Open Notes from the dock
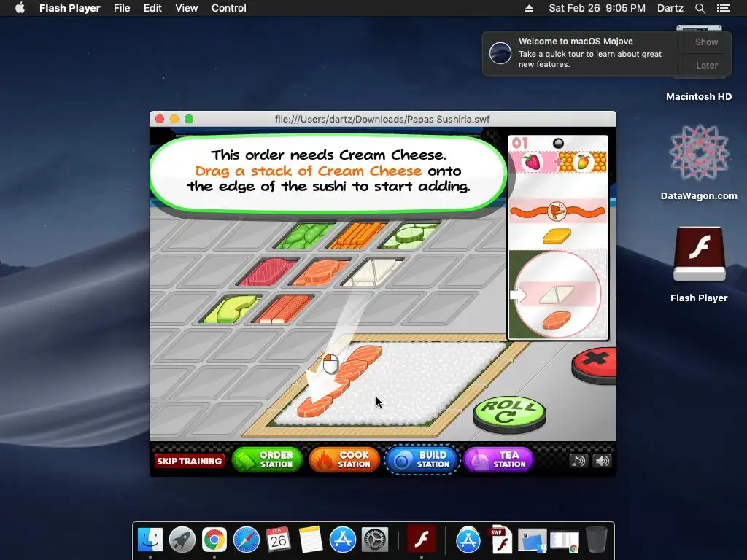 [311, 540]
